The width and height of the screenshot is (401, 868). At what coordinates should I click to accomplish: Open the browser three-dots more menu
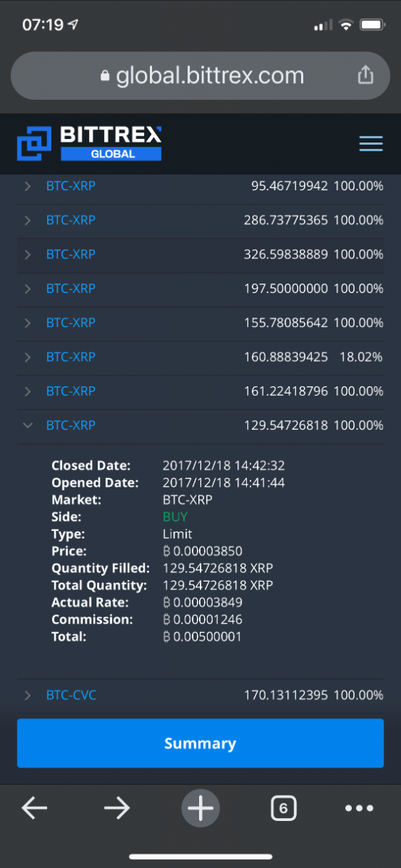(x=359, y=808)
